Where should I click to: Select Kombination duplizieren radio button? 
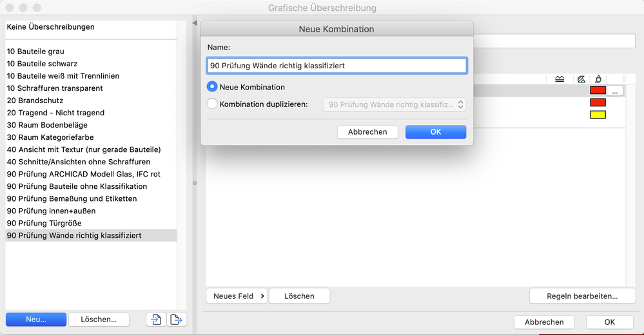pyautogui.click(x=212, y=104)
